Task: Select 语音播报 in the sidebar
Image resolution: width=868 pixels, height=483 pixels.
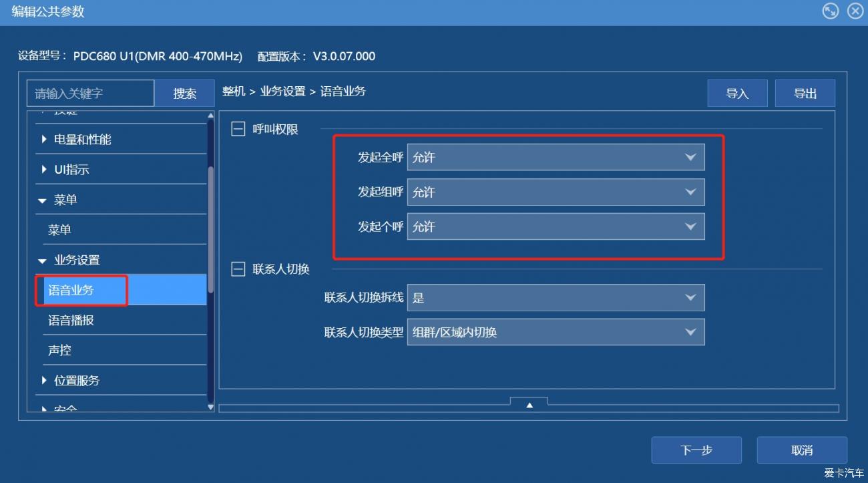Action: [69, 320]
